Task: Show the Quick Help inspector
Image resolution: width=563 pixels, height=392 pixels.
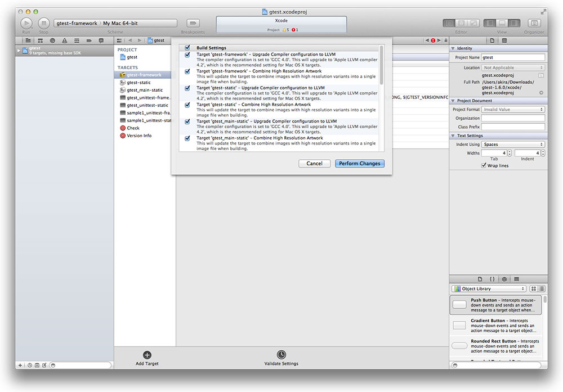Action: 504,40
